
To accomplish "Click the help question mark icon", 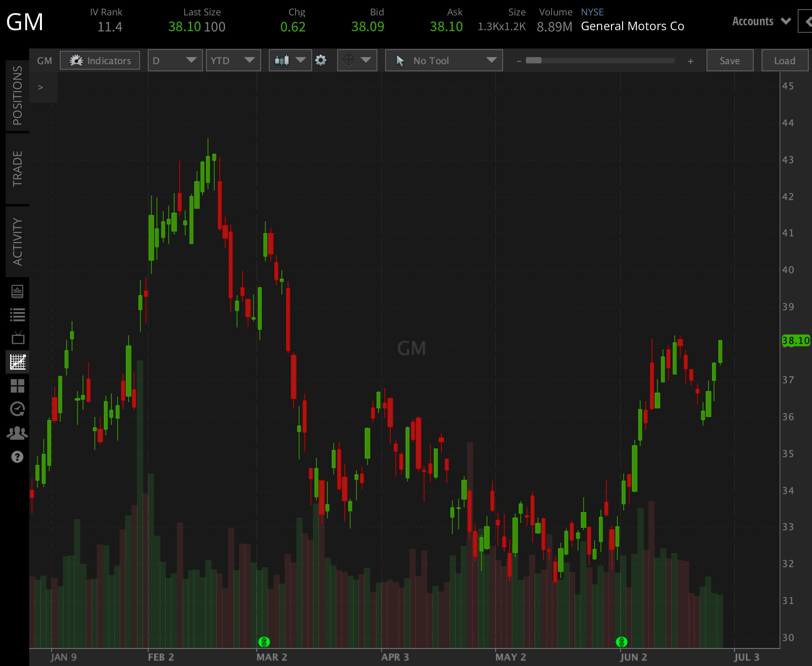I will pos(17,457).
